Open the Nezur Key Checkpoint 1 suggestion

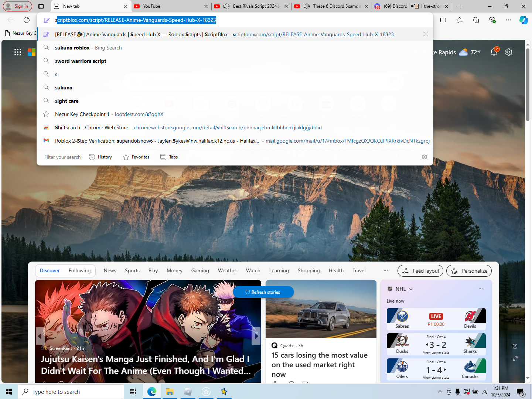[x=235, y=114]
